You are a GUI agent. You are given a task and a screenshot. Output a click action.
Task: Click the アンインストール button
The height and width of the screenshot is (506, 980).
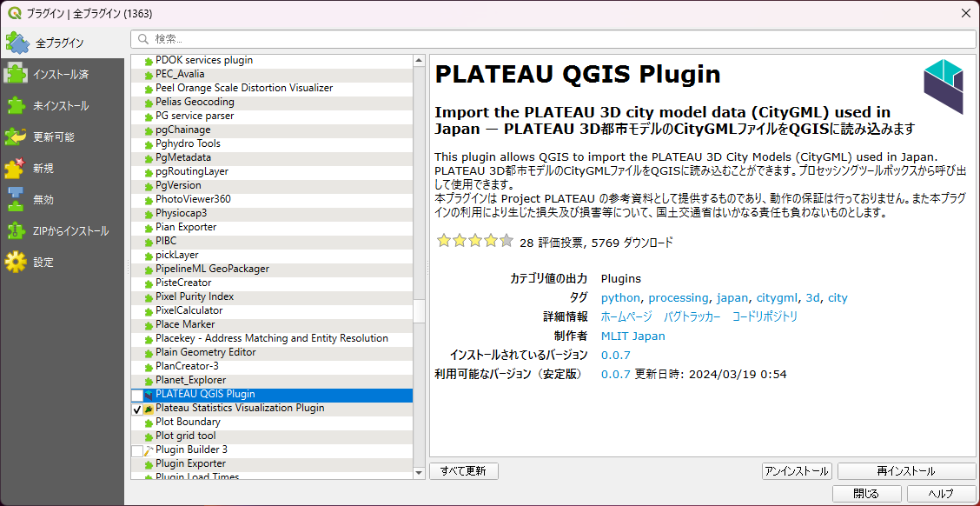point(797,471)
